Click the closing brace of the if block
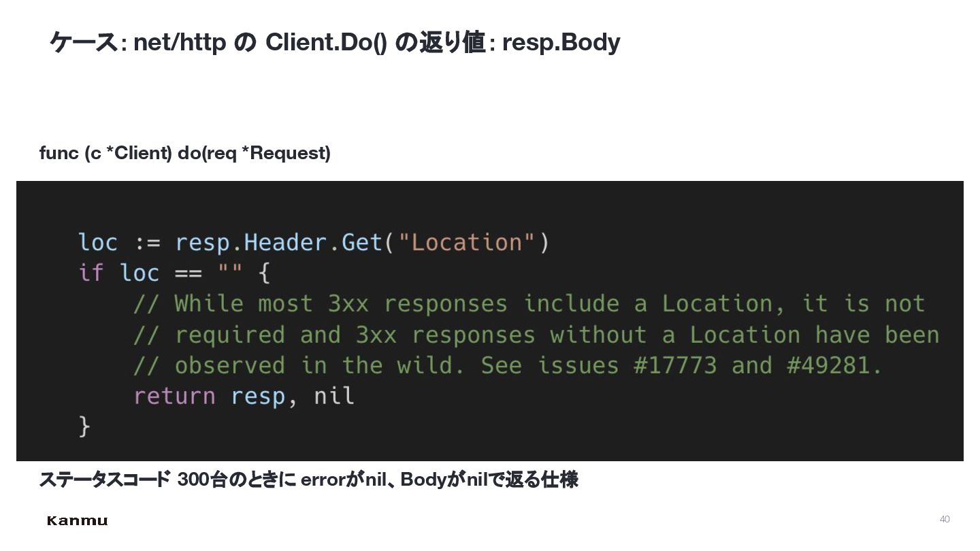 (x=84, y=427)
